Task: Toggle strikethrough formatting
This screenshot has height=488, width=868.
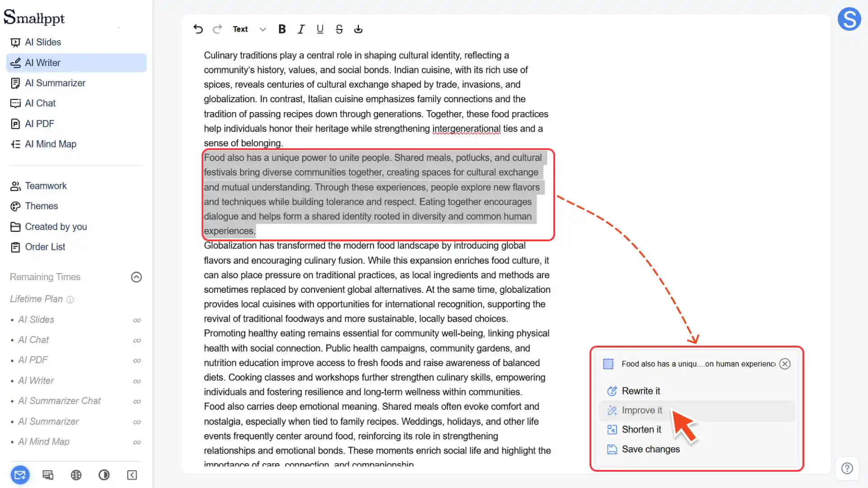Action: [x=339, y=29]
